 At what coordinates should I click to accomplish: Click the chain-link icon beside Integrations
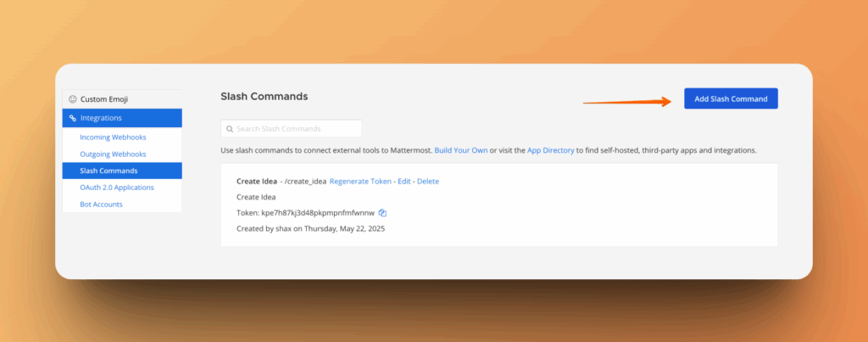coord(73,118)
